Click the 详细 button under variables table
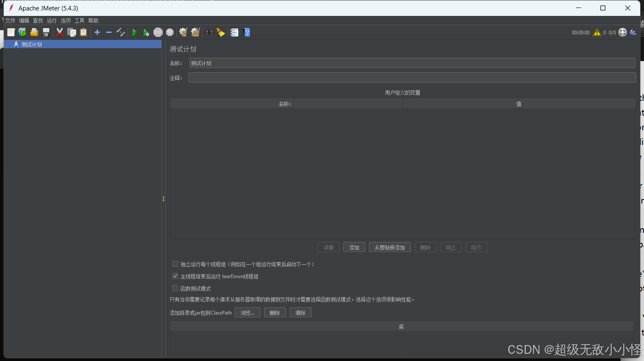This screenshot has height=361, width=644. [x=329, y=248]
